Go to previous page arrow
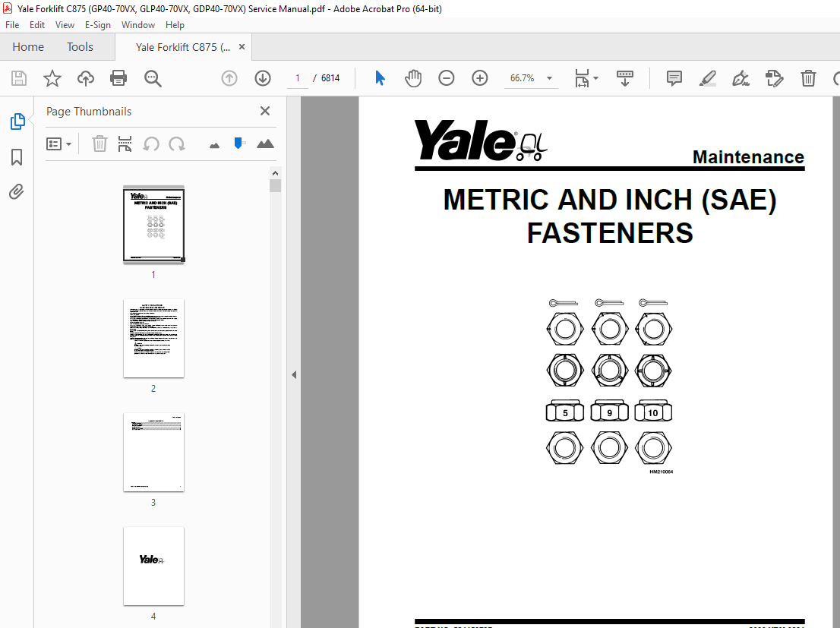This screenshot has height=628, width=840. [x=229, y=78]
